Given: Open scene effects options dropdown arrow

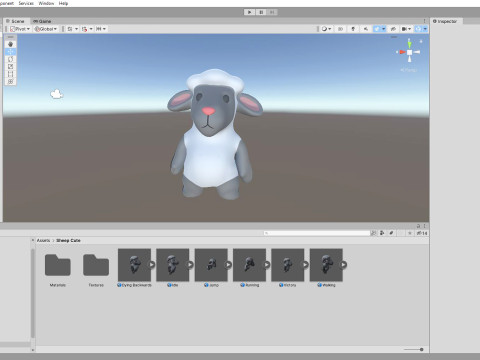Looking at the screenshot, I should [384, 29].
